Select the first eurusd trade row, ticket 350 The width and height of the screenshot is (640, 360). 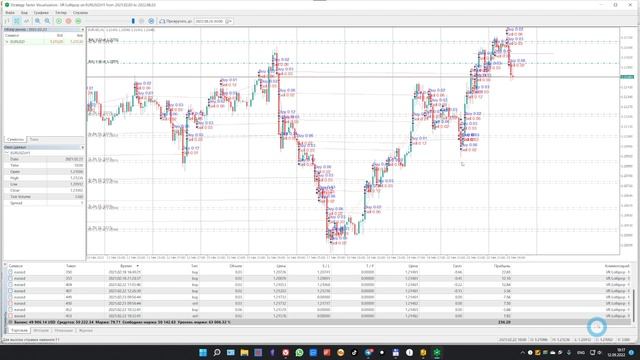[x=318, y=272]
